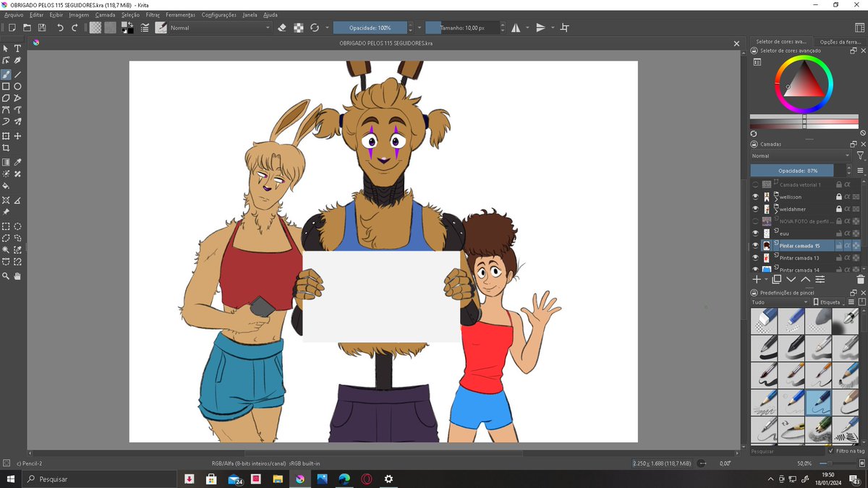This screenshot has width=868, height=488.
Task: Click the wrap-around crop icon in toolbar
Action: click(565, 27)
